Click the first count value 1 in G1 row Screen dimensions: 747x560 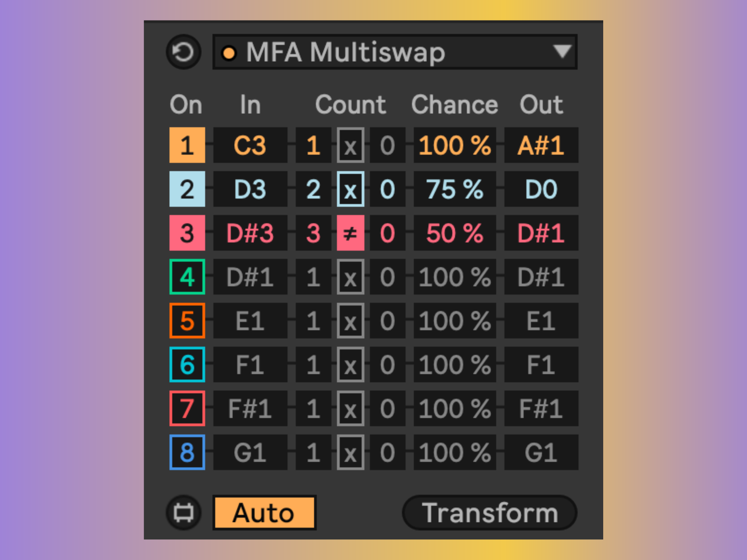313,452
